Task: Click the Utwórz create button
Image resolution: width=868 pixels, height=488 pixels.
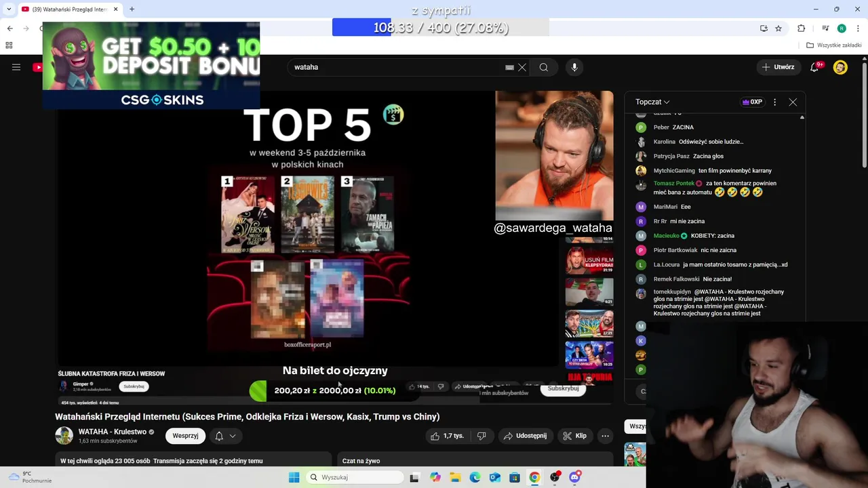Action: coord(778,67)
